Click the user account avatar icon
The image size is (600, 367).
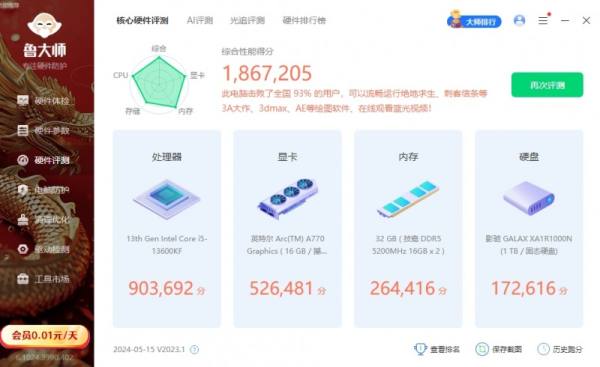pyautogui.click(x=519, y=20)
